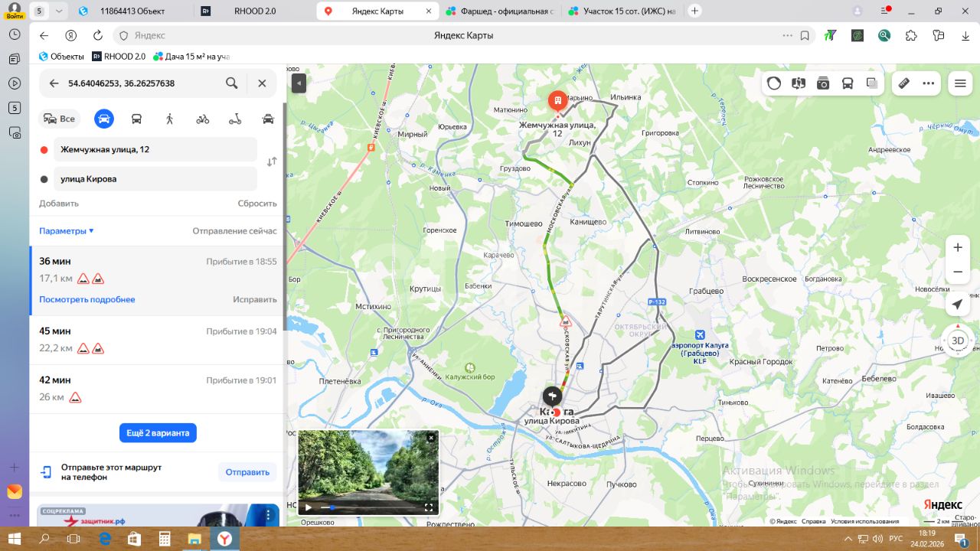The height and width of the screenshot is (551, 980).
Task: Activate the ruler distance tool
Action: coord(904,83)
